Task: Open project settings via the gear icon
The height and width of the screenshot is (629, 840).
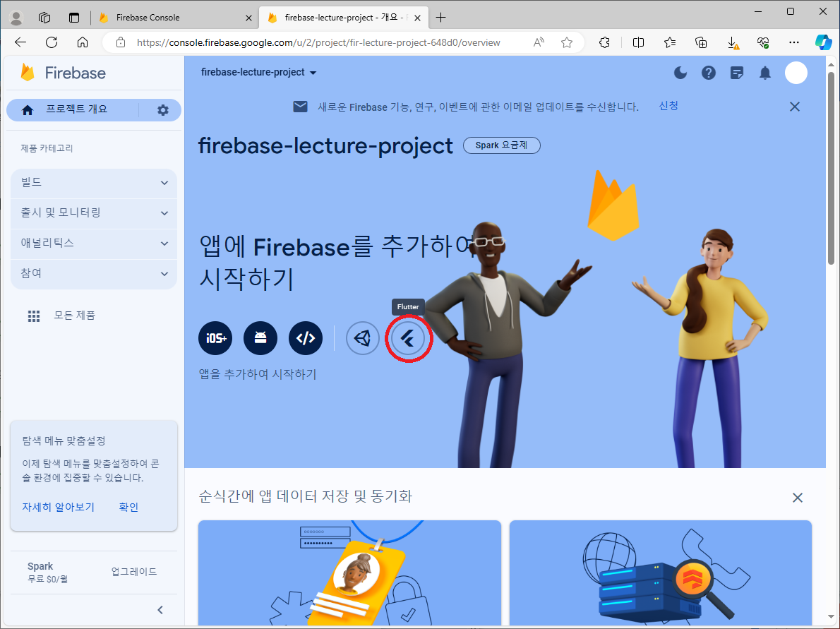Action: [162, 110]
